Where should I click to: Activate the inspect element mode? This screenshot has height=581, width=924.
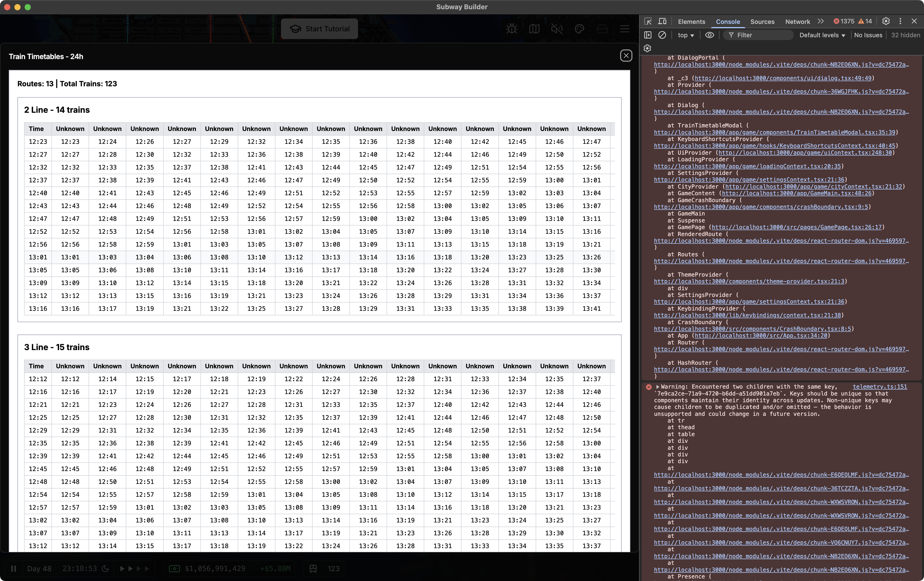coord(648,21)
